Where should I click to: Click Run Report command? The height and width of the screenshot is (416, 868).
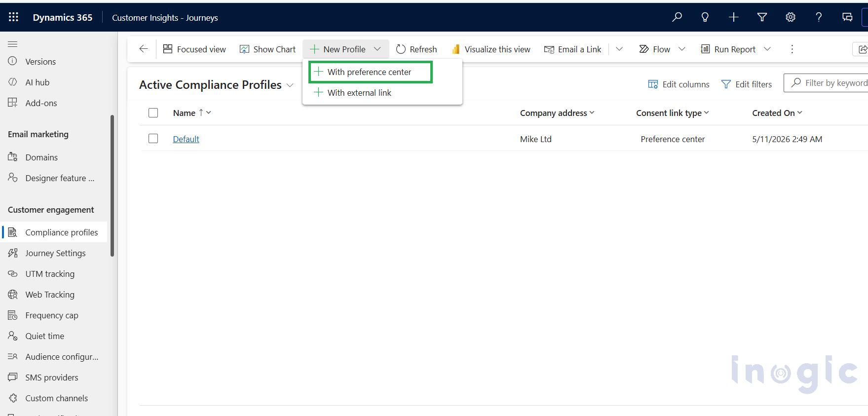pyautogui.click(x=728, y=49)
